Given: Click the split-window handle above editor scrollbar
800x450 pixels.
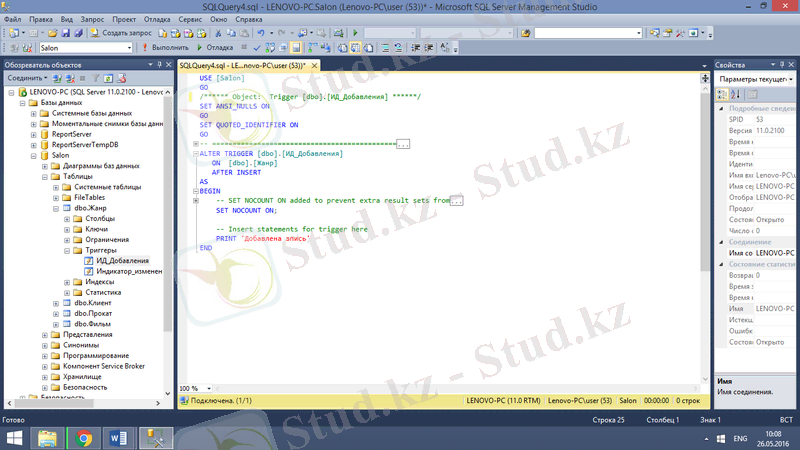Looking at the screenshot, I should (x=705, y=79).
